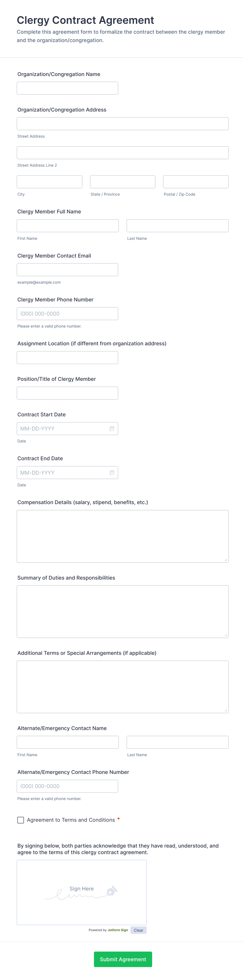Screen dimensions: 243x980
Task: Check Agreement to Terms and Conditions box
Action: click(x=21, y=820)
